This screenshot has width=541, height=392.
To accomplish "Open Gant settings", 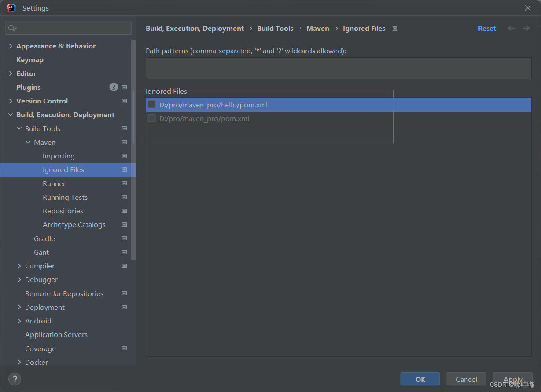I will point(41,252).
